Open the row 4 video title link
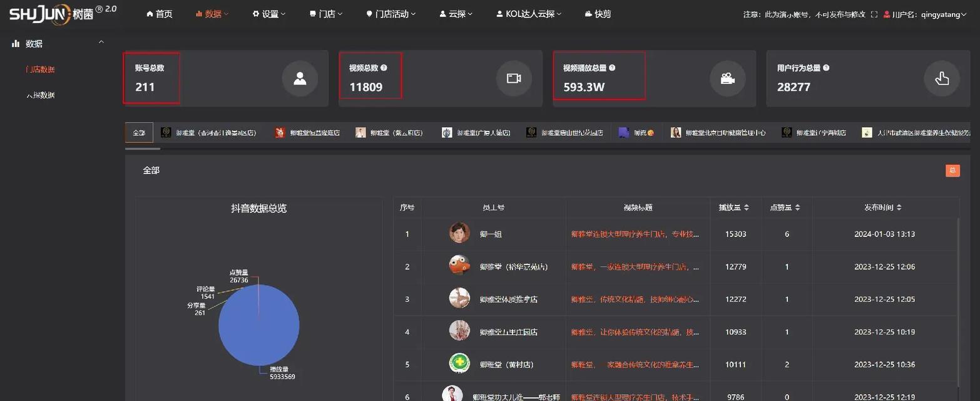Viewport: 980px width, 401px height. 635,331
